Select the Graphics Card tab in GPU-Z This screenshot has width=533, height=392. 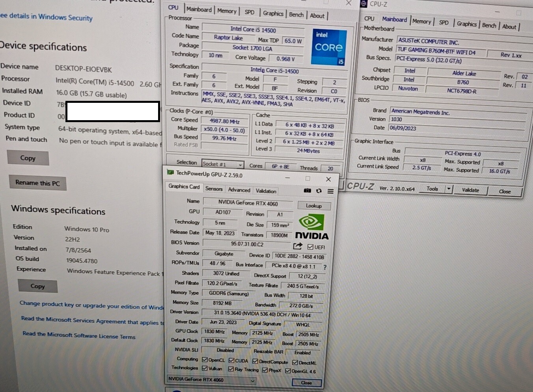point(184,186)
